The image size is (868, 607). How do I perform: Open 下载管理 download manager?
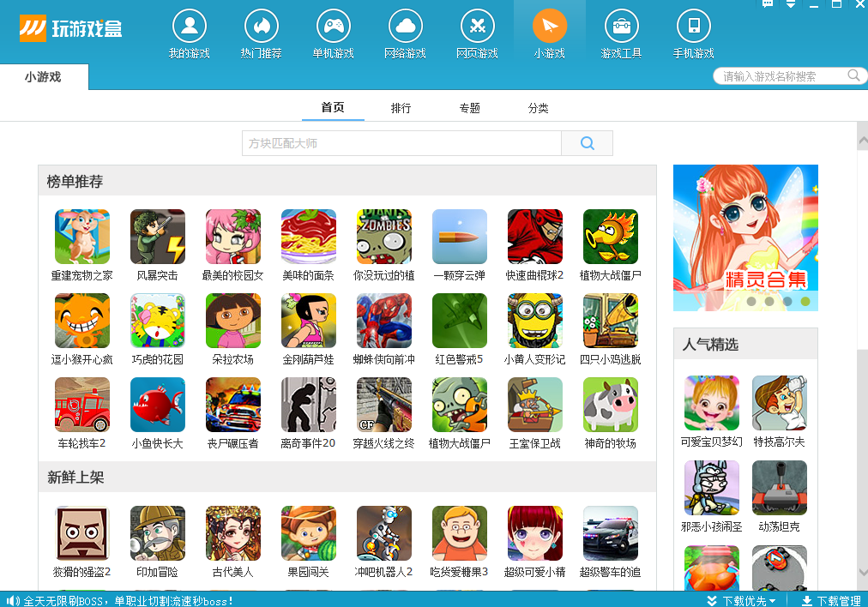coord(831,600)
